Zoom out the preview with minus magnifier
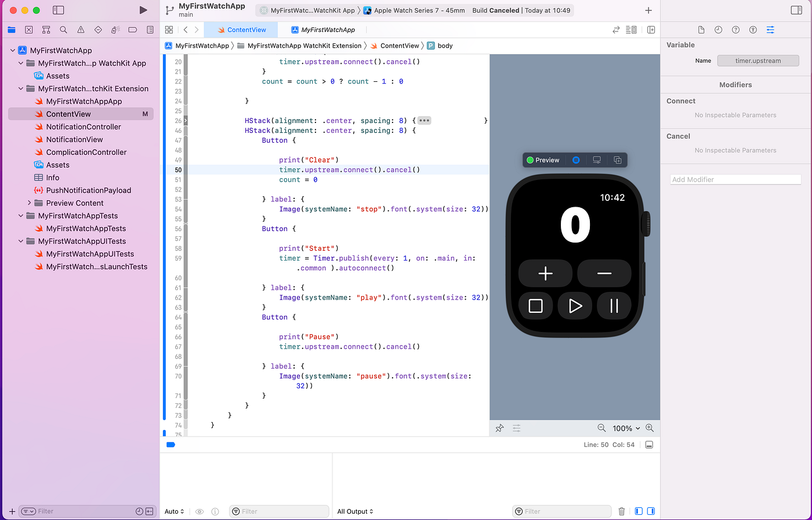Screen dimensions: 812x520 click(x=601, y=428)
